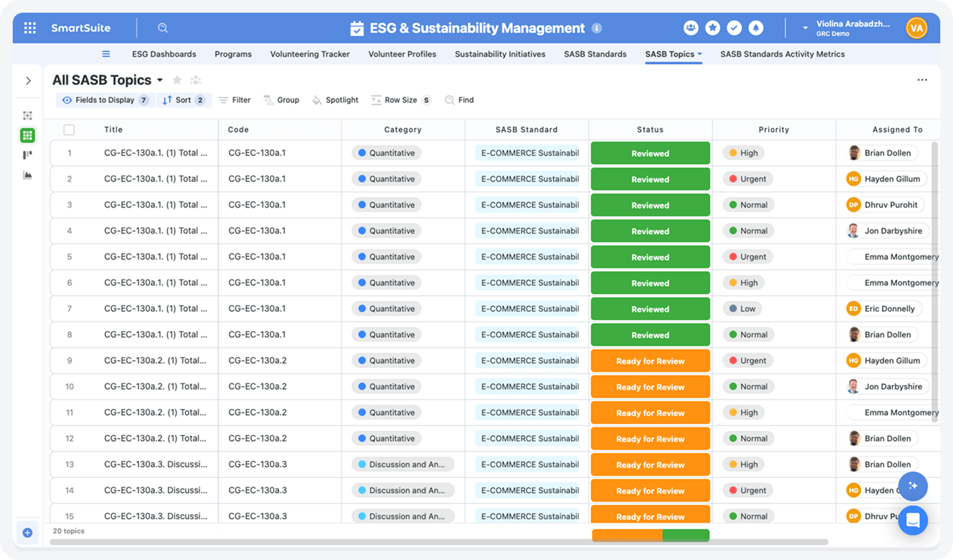Click the Status summary color bar
This screenshot has width=953, height=560.
[651, 535]
